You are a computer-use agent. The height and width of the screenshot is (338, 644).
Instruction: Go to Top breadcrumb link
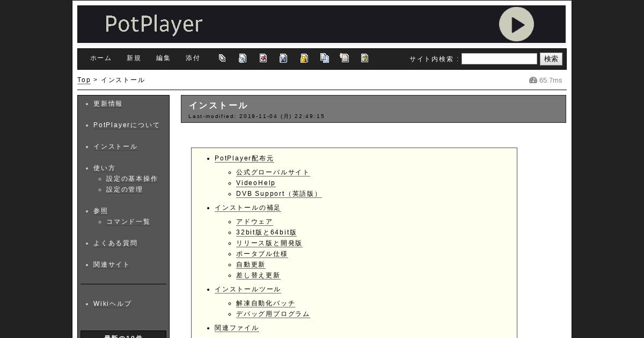click(x=84, y=80)
